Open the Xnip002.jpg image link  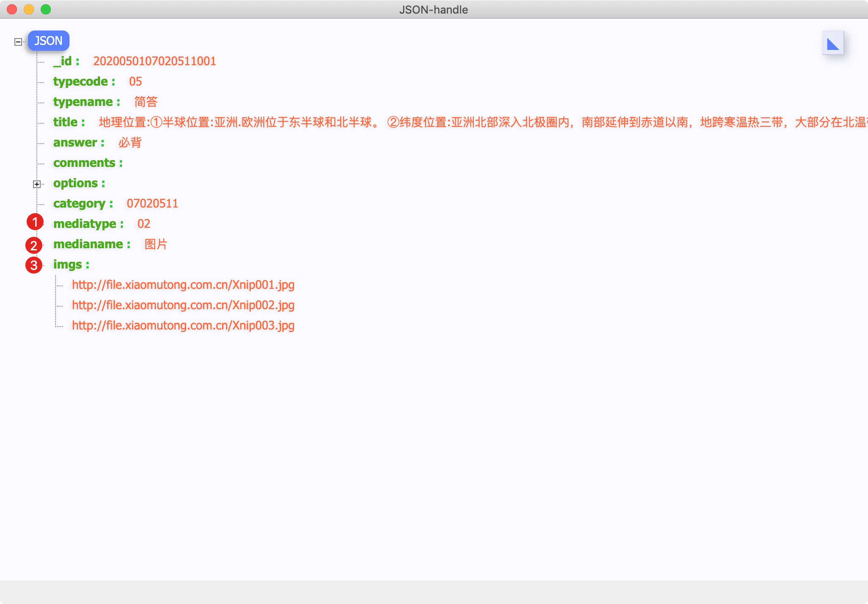183,305
